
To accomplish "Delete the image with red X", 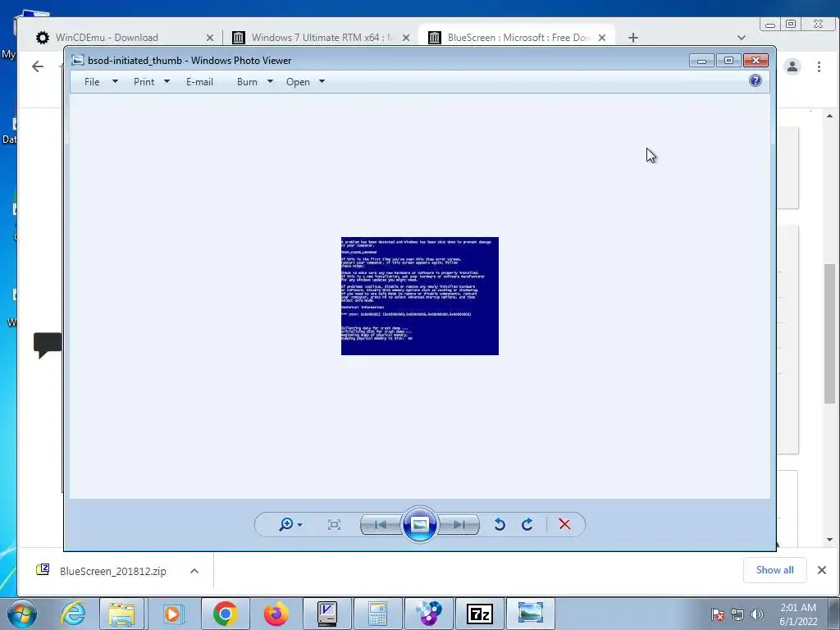I will (564, 524).
